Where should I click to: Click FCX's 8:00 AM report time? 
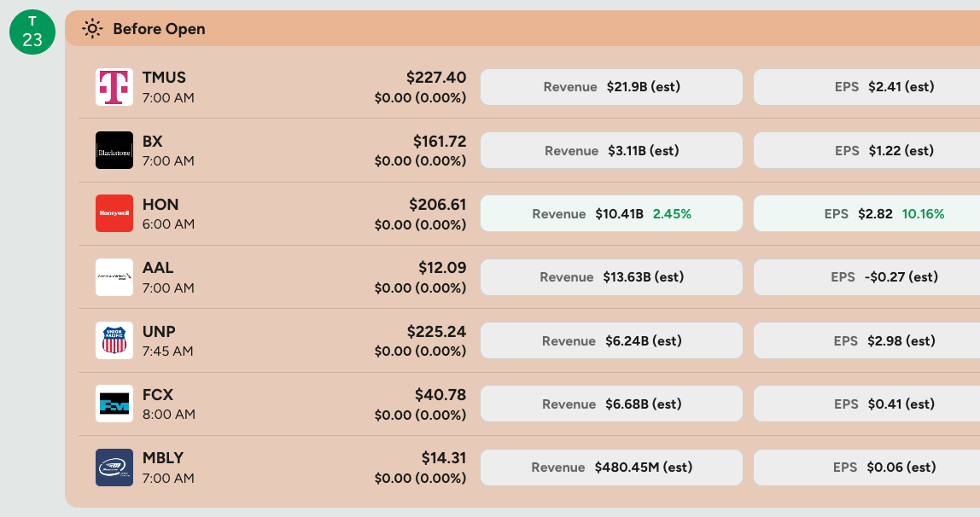pyautogui.click(x=169, y=414)
